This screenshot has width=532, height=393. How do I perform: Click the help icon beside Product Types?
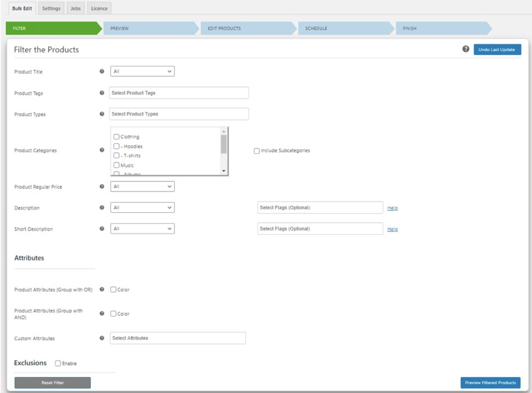point(102,114)
